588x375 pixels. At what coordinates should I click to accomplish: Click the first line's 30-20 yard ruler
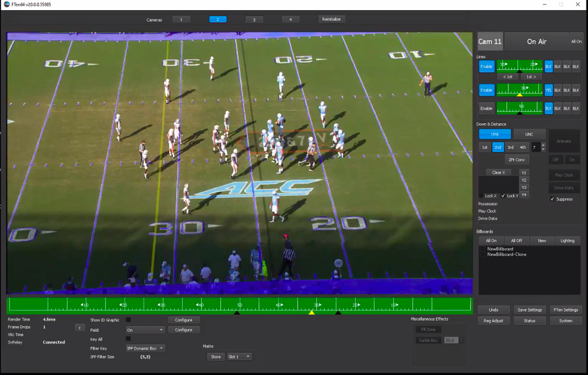pos(519,66)
